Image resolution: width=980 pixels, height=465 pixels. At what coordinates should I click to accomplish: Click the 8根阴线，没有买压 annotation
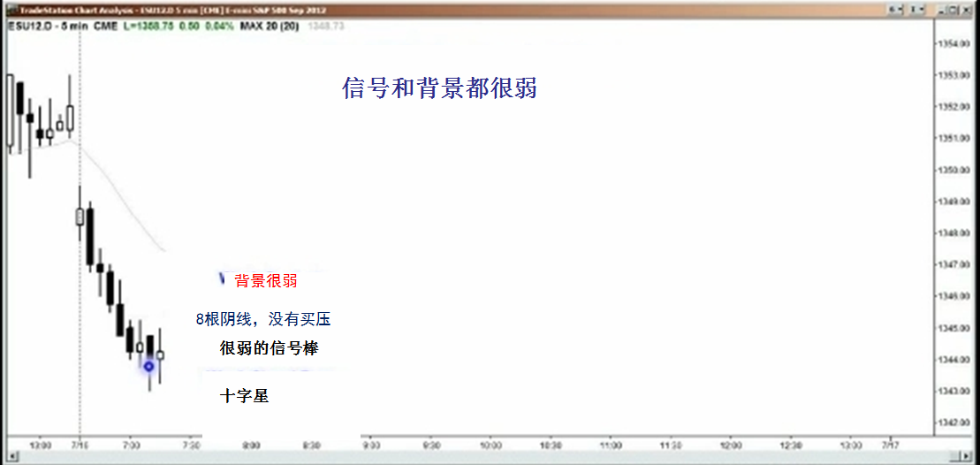tap(262, 319)
